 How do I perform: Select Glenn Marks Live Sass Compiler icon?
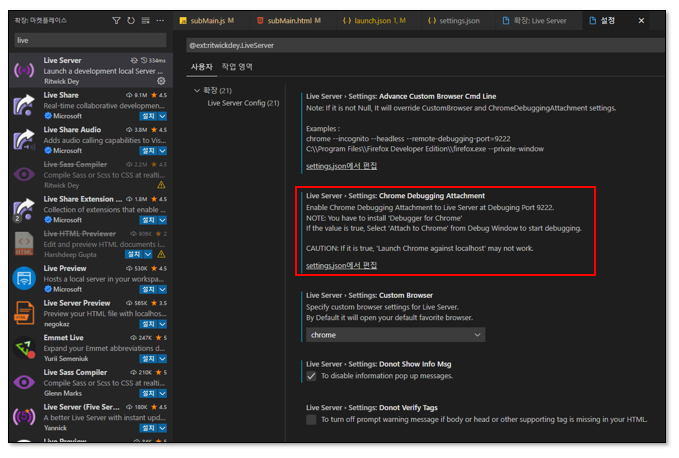tap(24, 382)
